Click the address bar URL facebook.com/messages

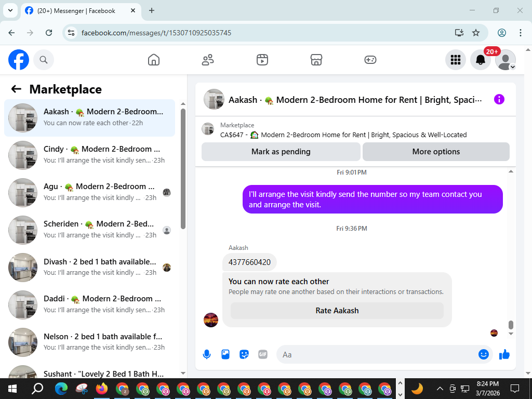(x=156, y=33)
